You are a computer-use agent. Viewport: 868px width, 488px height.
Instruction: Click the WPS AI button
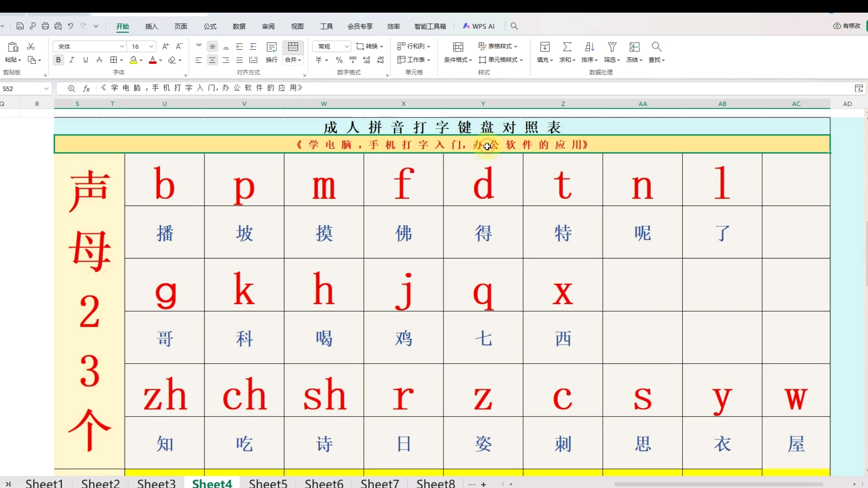479,26
